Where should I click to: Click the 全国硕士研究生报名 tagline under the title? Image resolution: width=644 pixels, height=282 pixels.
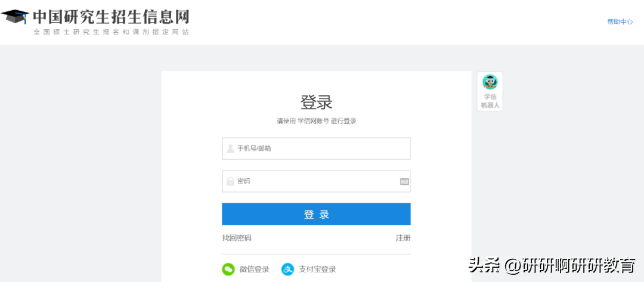point(111,32)
